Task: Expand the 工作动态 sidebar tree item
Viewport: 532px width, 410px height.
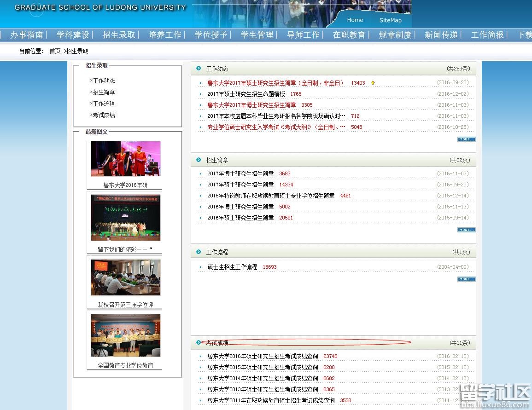Action: [x=91, y=81]
